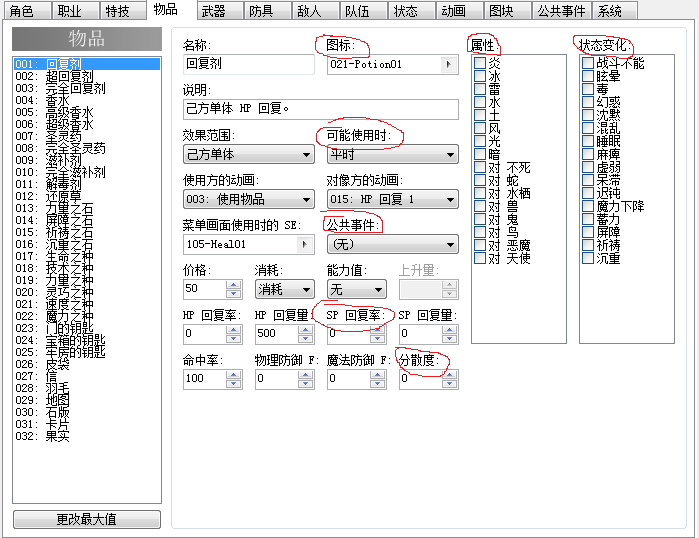Select item 032: 果实
Image resolution: width=699 pixels, height=538 pixels.
pyautogui.click(x=87, y=436)
